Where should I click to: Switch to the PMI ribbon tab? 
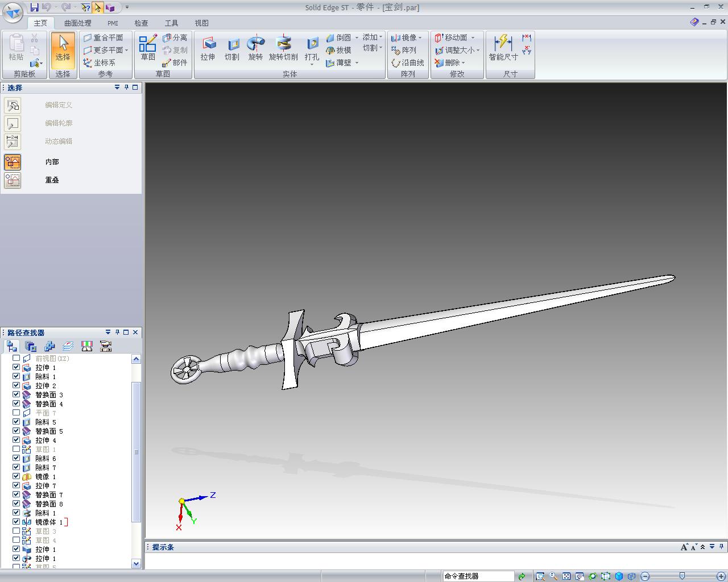coord(113,23)
